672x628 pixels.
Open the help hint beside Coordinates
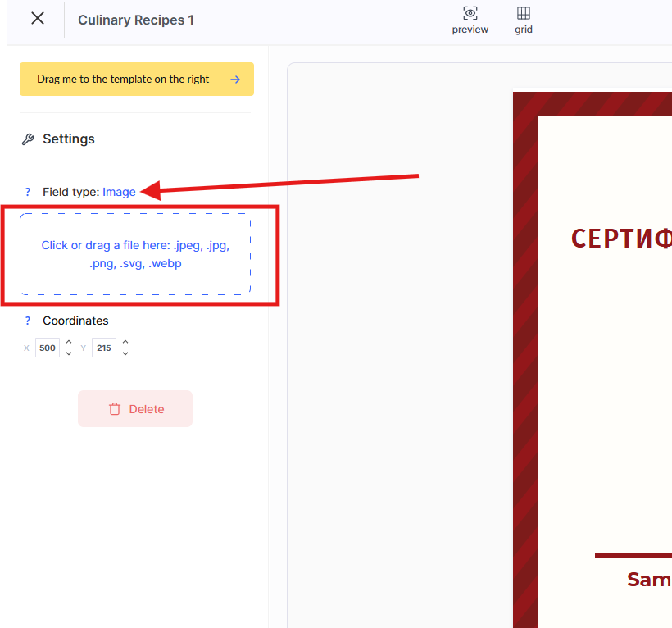pyautogui.click(x=27, y=321)
